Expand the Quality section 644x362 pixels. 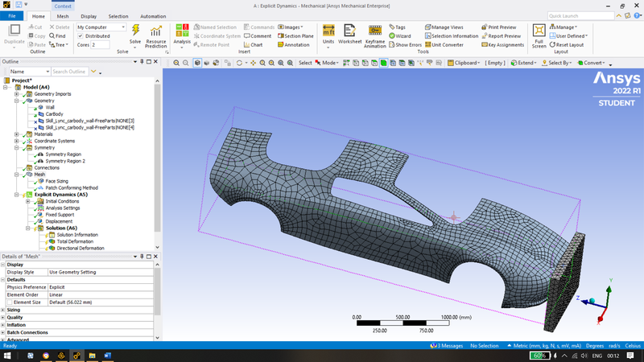(3, 317)
